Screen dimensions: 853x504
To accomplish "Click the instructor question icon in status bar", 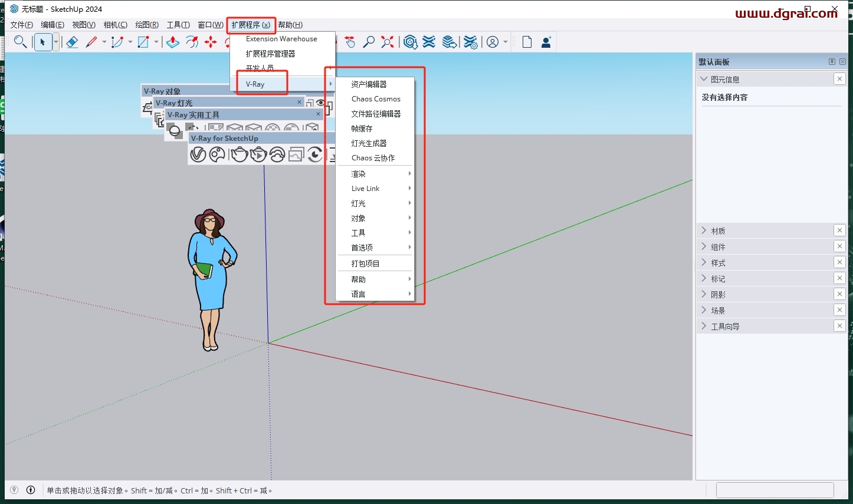I will pyautogui.click(x=14, y=490).
